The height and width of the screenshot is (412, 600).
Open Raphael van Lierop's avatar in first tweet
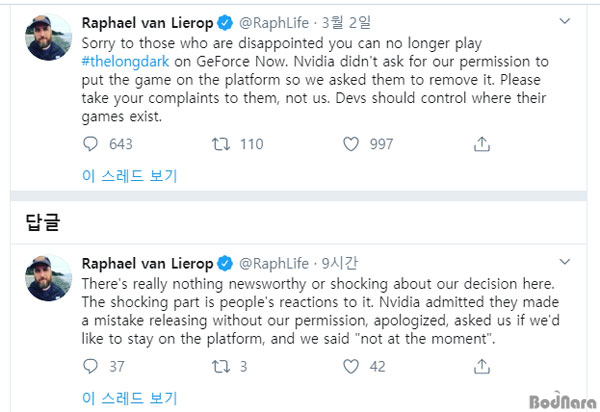click(x=48, y=37)
